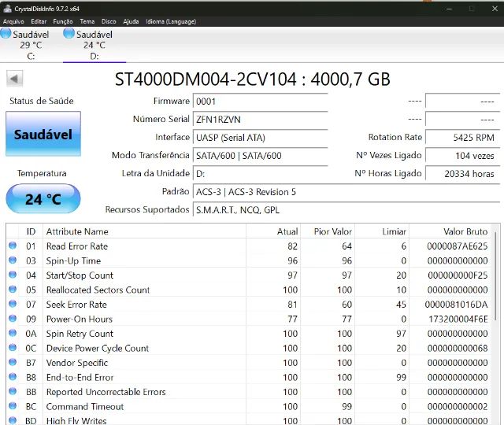Click status dot for Device Power Cycle Count
The height and width of the screenshot is (425, 504).
click(x=13, y=348)
